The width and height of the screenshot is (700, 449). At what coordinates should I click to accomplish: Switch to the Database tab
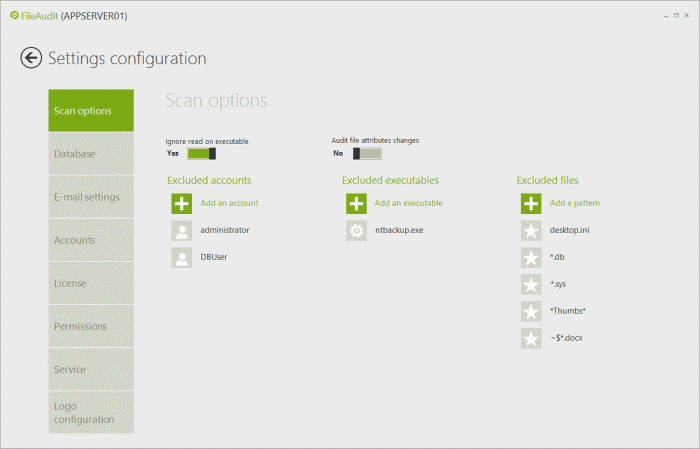coord(91,154)
